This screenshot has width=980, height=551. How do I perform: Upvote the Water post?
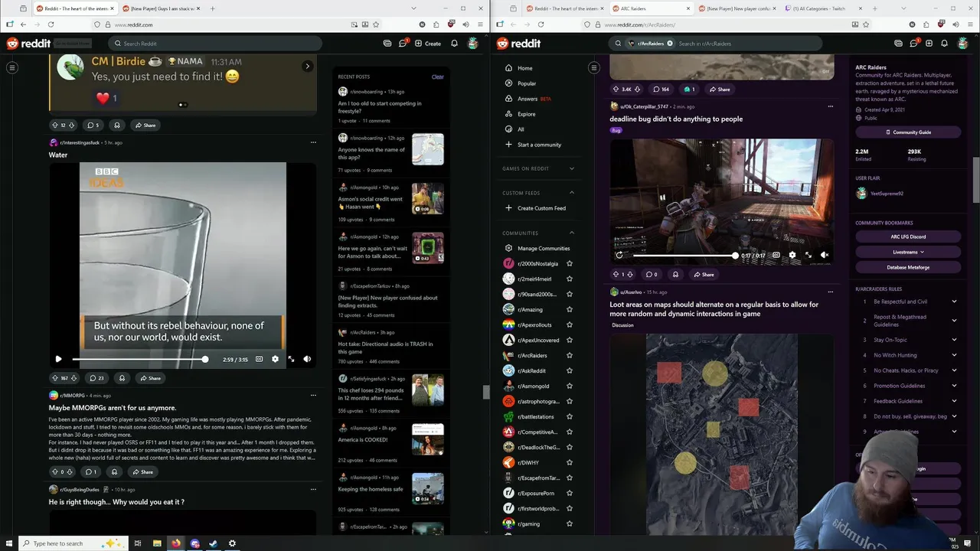[54, 378]
